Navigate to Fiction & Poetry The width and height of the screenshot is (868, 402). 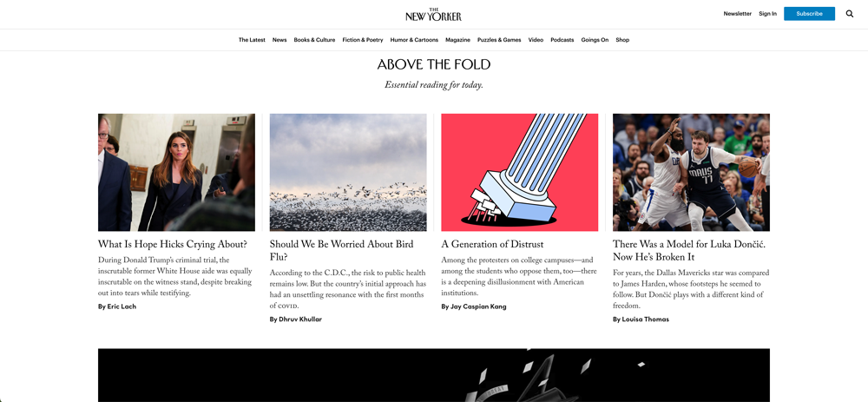(363, 40)
